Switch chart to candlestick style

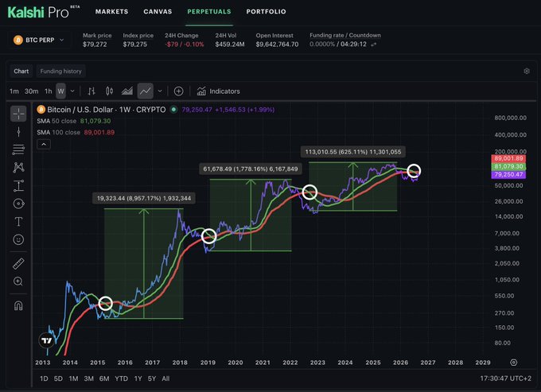tap(109, 91)
